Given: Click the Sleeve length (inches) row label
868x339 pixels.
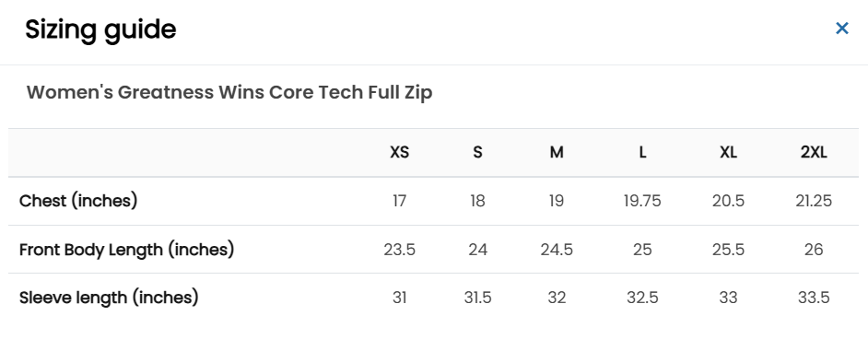Looking at the screenshot, I should pyautogui.click(x=109, y=298).
